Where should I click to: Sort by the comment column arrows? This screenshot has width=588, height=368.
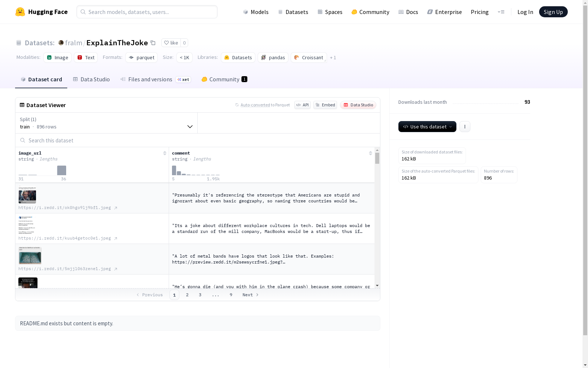pyautogui.click(x=370, y=153)
